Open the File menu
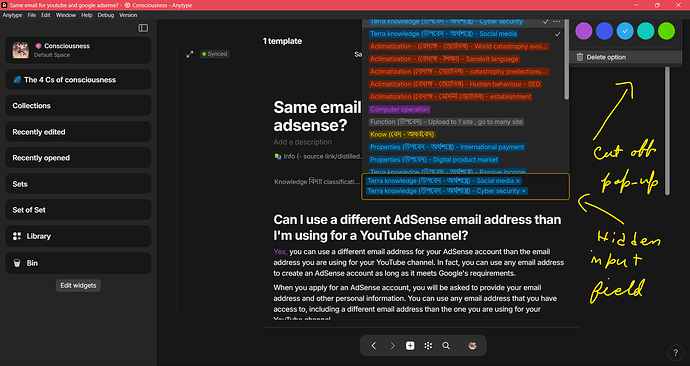The width and height of the screenshot is (690, 366). point(32,15)
